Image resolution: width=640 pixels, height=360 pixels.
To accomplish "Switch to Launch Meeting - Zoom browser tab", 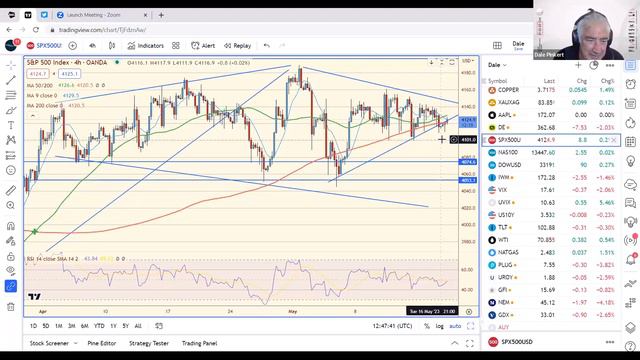I will coord(102,15).
